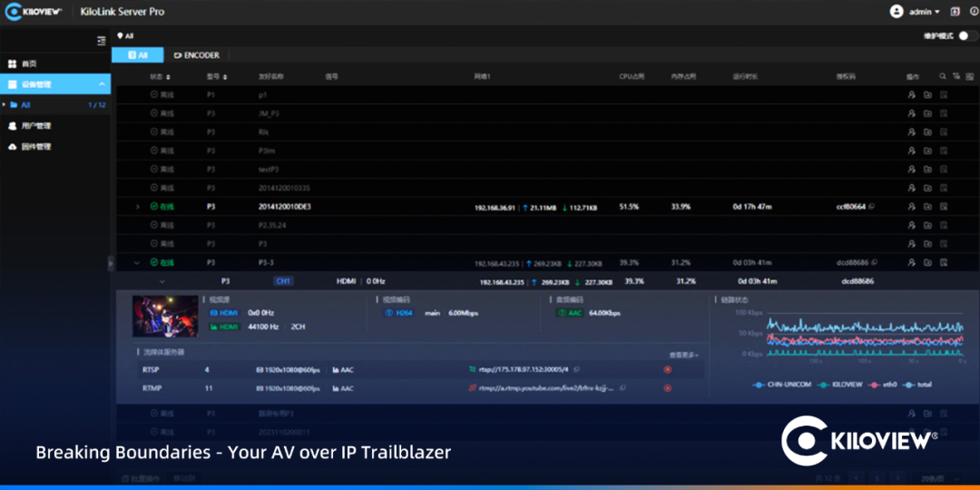Screen dimensions: 980x490
Task: Open the details icon in Rlk row
Action: coord(944,132)
